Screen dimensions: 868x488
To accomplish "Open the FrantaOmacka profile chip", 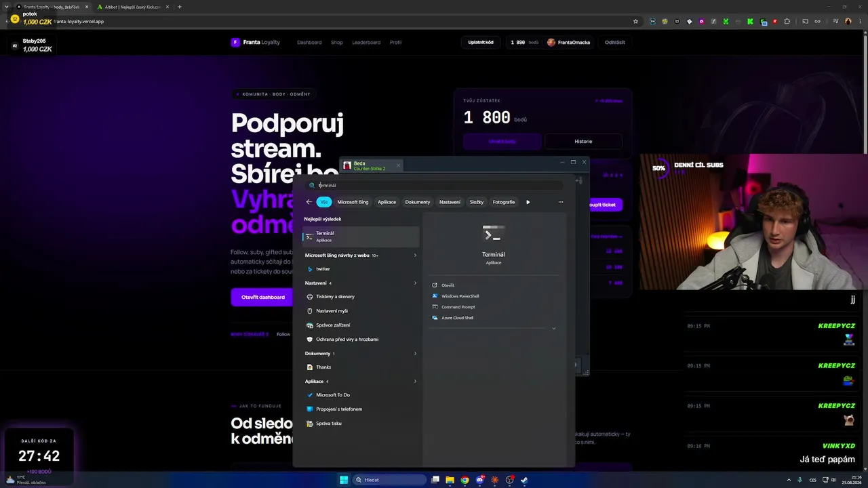I will coord(568,43).
